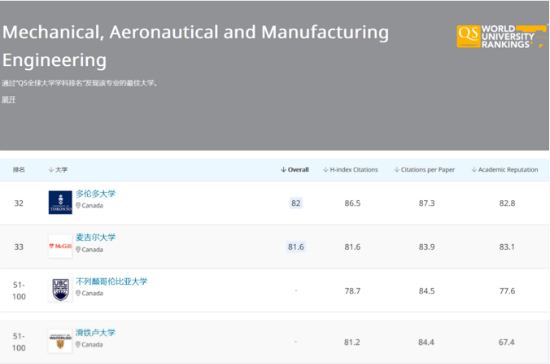Sort by H-index Citations column

[x=350, y=170]
